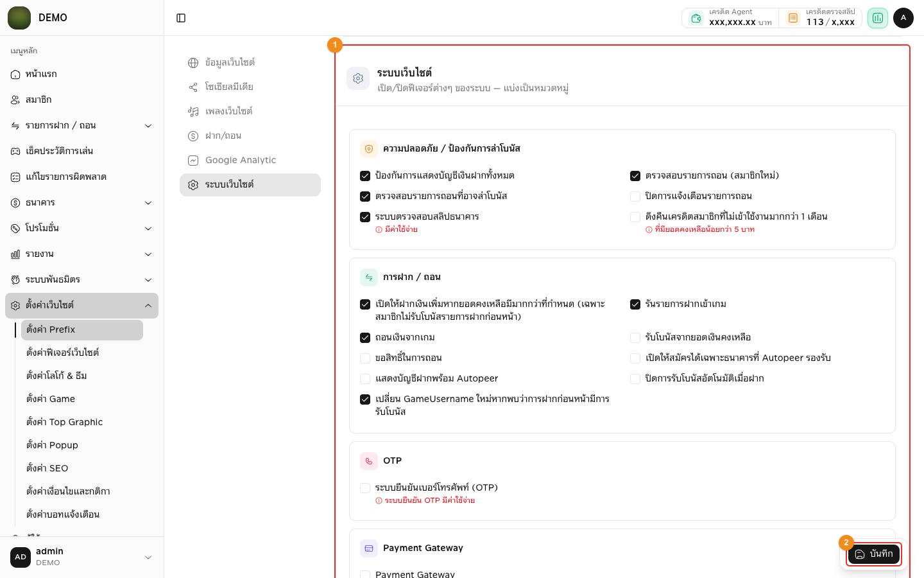Enable ขอสิทธิ์ในการถอน checkbox

(x=365, y=358)
